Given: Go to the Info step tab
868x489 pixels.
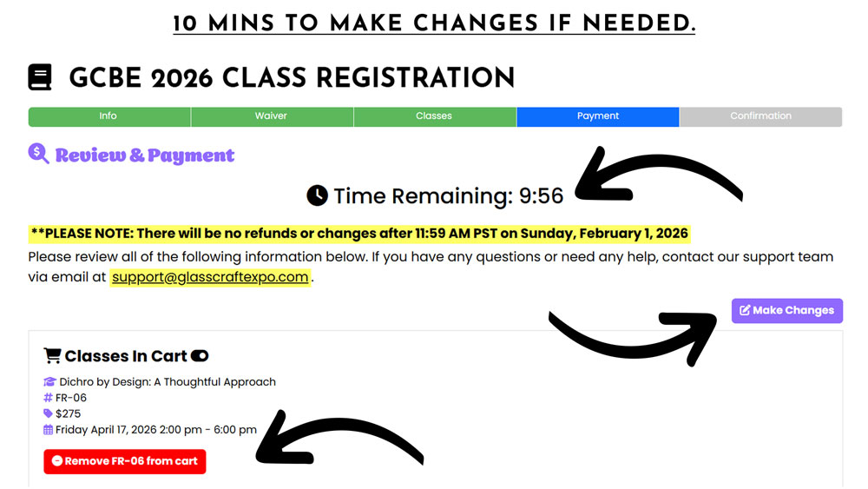Looking at the screenshot, I should [108, 116].
